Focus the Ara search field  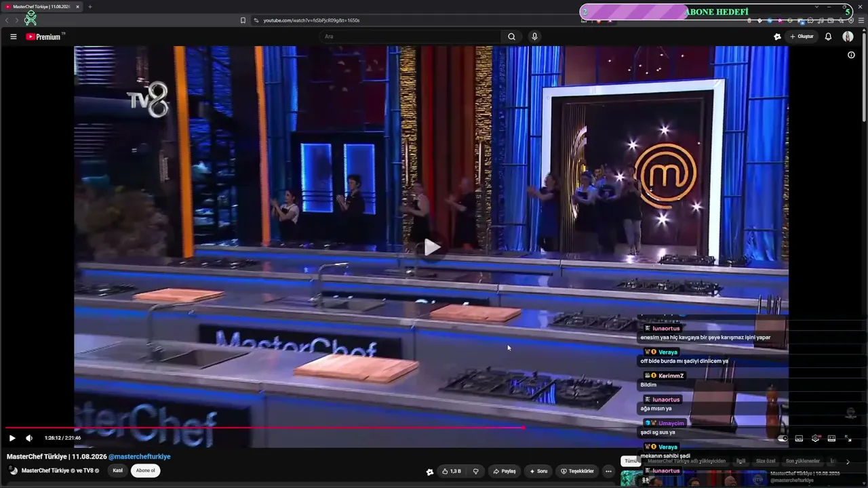click(x=410, y=37)
